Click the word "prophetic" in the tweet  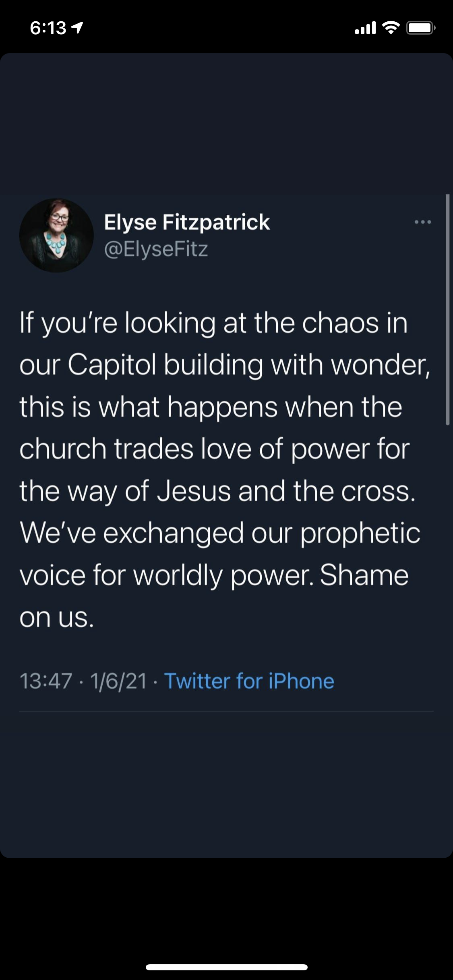coord(360,533)
